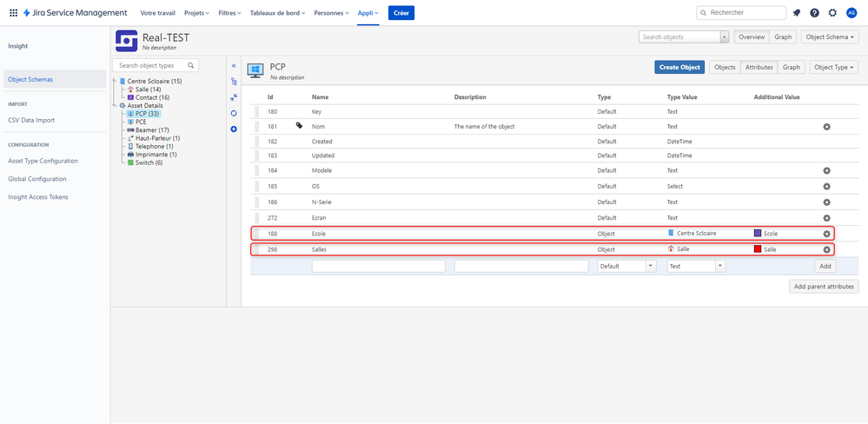Click the Add attribute button

tap(825, 266)
